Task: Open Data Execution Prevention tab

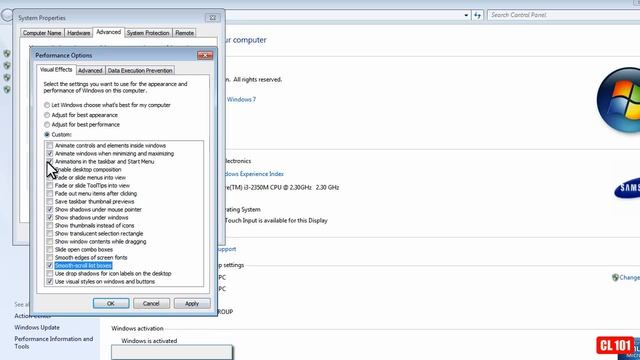Action: coord(140,70)
